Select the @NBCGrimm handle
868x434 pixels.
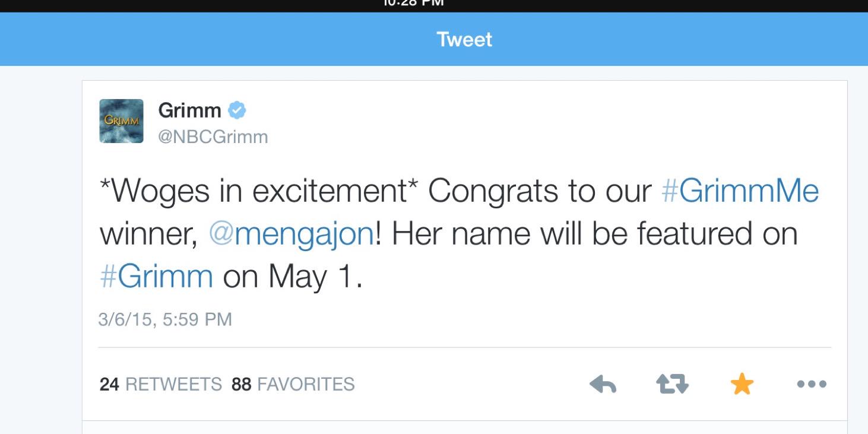click(213, 137)
